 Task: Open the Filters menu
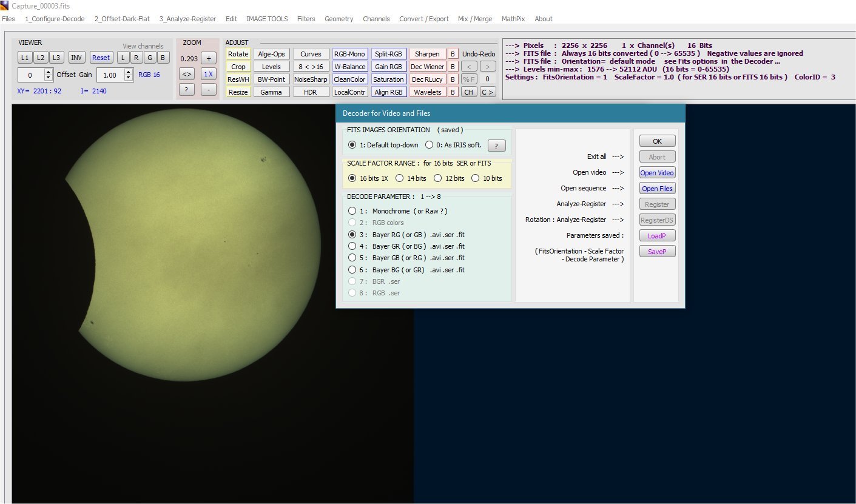click(x=306, y=19)
